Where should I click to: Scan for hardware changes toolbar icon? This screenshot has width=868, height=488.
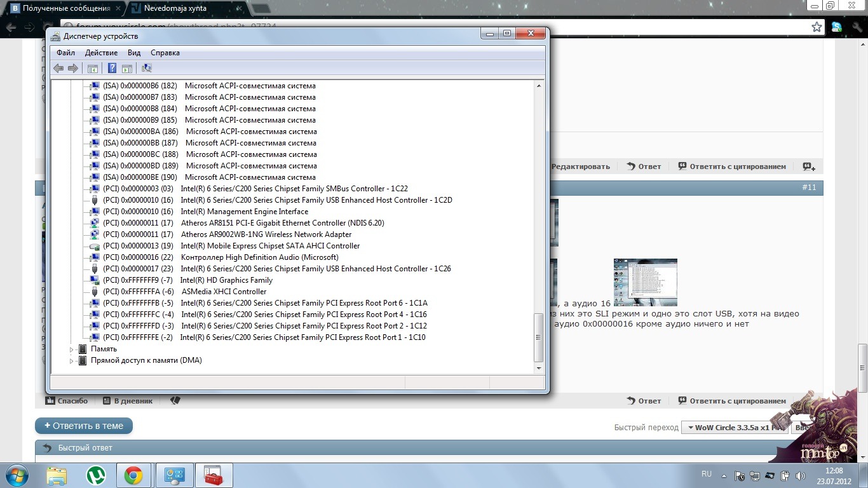click(147, 68)
